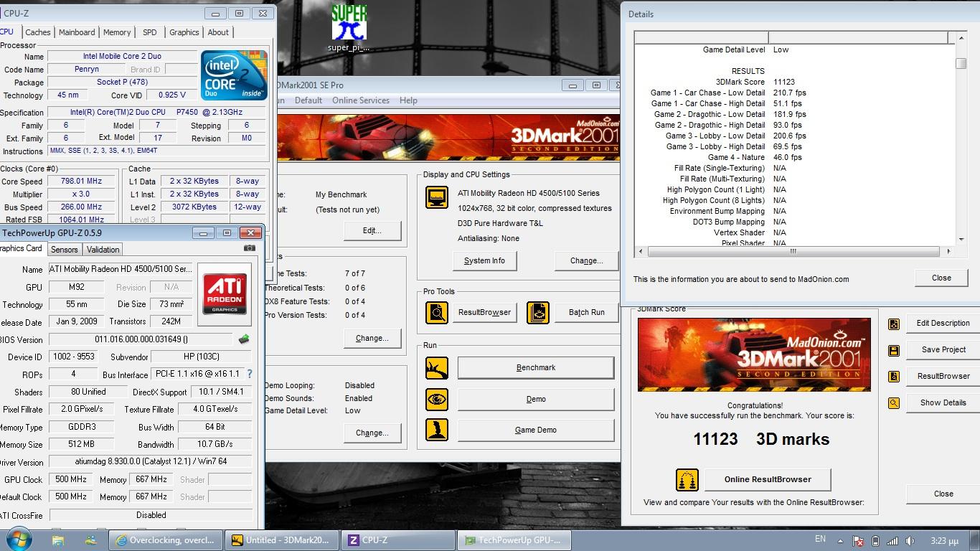Click the Details list vertical scrollbar thumb
Viewport: 980px width, 551px height.
click(x=961, y=63)
